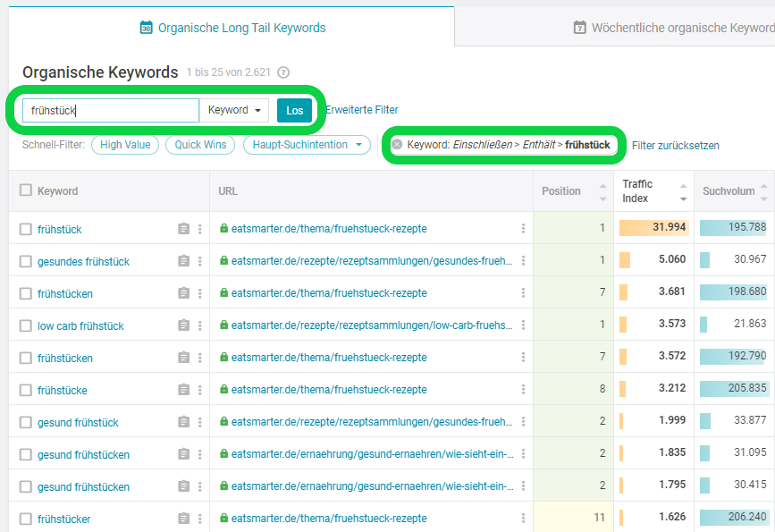Check the box for frühstücker
Screen dimensions: 775x532
[x=26, y=519]
